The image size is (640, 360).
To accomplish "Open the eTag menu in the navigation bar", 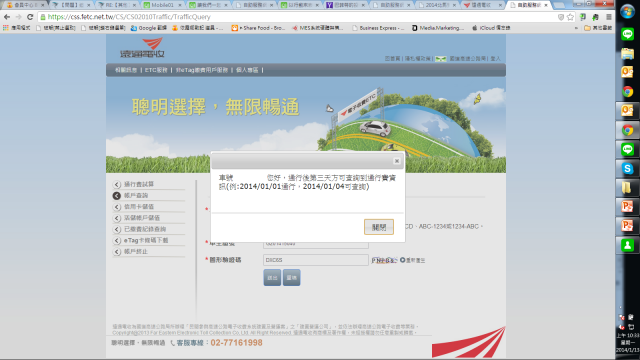I will click(x=202, y=70).
